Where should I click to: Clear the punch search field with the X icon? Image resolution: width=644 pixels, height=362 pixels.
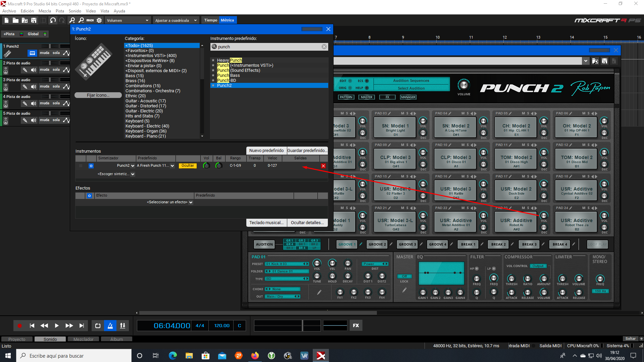(324, 47)
